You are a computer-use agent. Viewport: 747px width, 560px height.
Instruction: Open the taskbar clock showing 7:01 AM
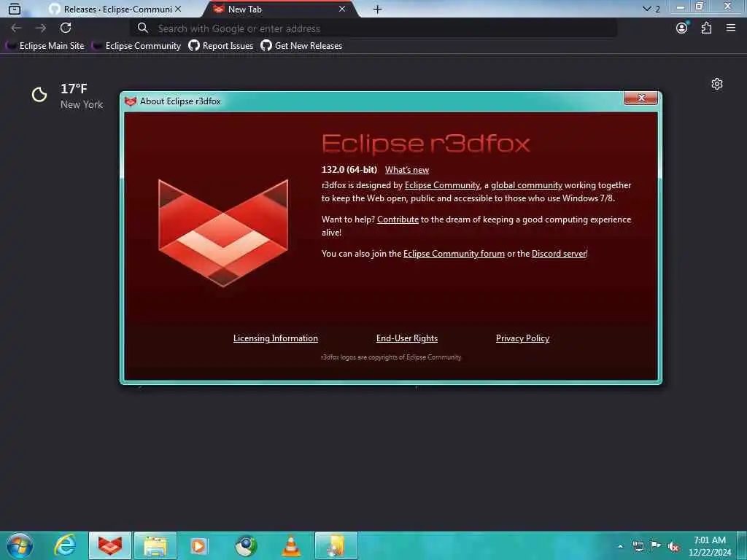coord(710,546)
